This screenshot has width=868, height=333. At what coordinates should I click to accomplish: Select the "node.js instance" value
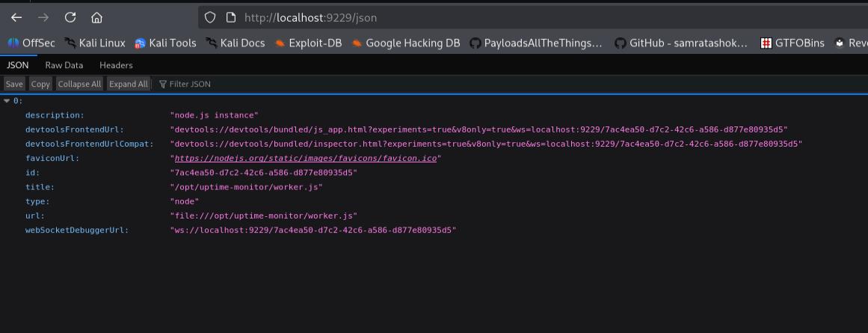click(215, 115)
